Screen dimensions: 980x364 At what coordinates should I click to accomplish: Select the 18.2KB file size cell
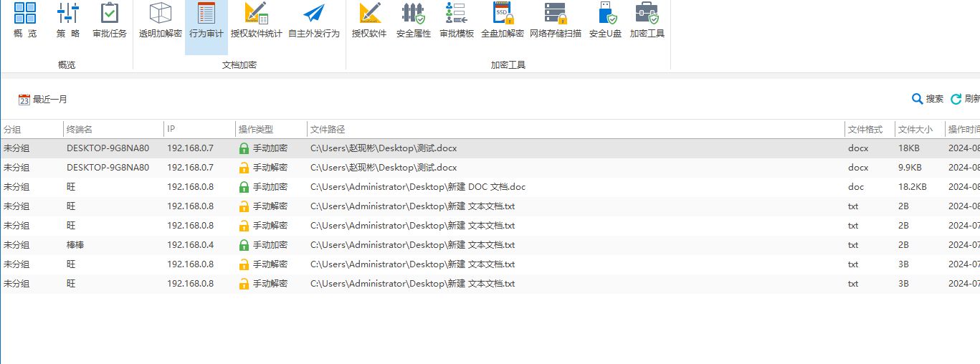tap(912, 187)
